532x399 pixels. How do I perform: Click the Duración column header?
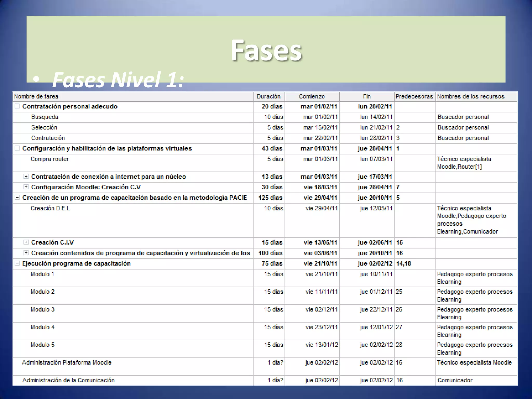(x=269, y=96)
